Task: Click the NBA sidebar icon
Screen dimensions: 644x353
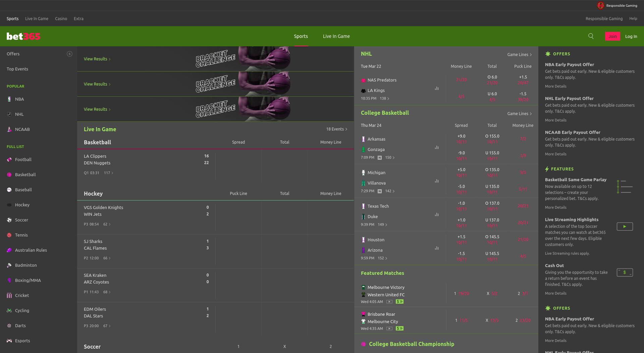Action: [9, 99]
